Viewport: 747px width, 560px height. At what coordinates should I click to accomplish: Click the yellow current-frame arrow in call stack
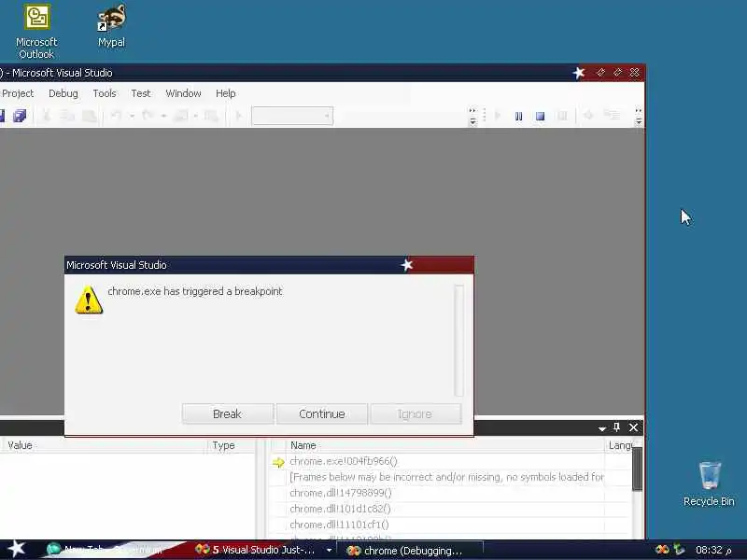278,462
